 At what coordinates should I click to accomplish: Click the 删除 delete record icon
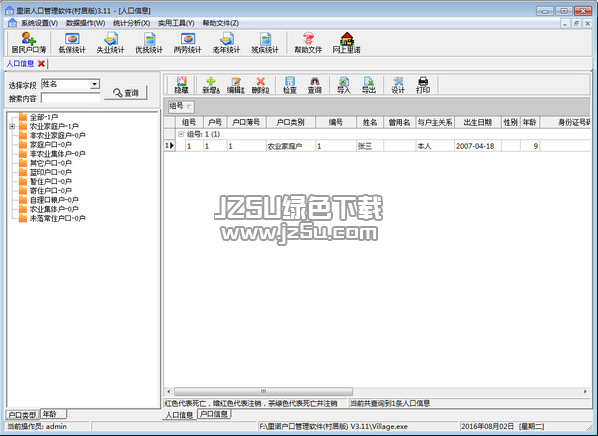(x=260, y=85)
